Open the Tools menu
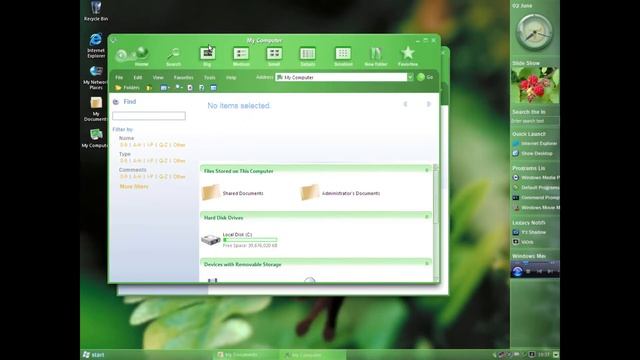The width and height of the screenshot is (640, 360). 210,78
